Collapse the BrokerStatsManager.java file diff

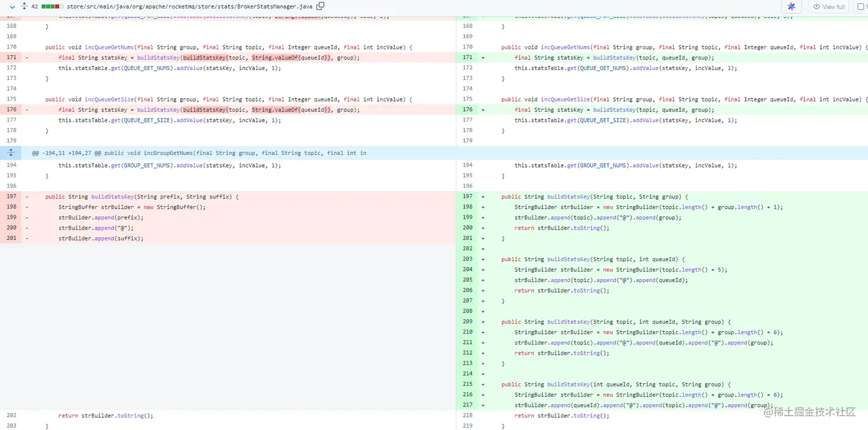coord(12,6)
